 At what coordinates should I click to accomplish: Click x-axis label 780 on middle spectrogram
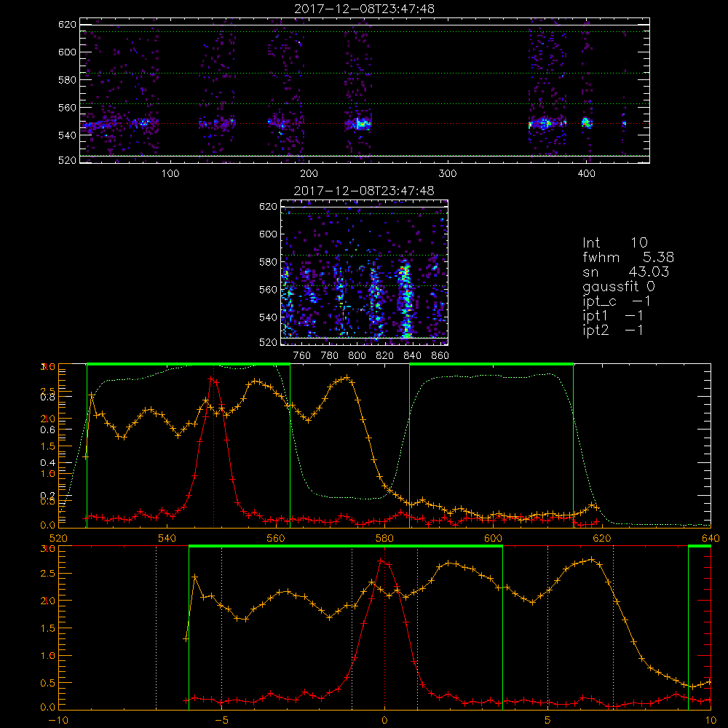330,356
